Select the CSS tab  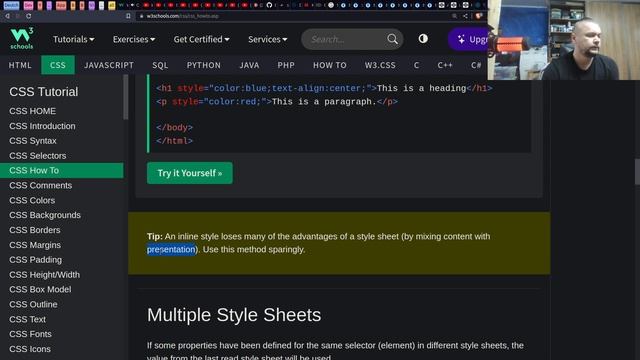[58, 65]
